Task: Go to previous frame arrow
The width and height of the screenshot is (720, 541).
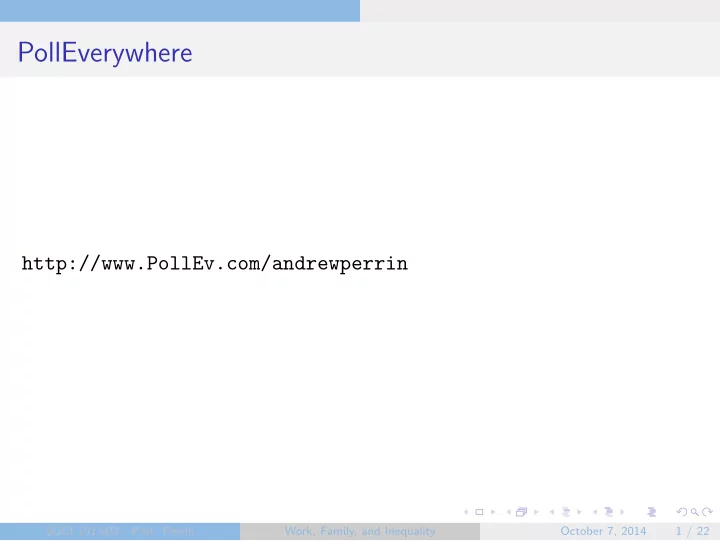Action: click(x=509, y=512)
